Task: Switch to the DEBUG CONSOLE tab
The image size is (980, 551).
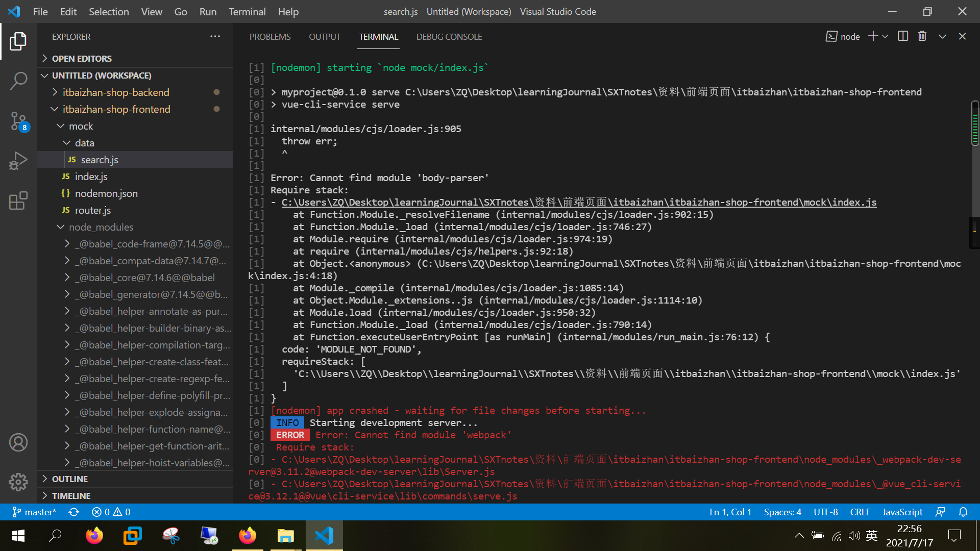Action: pyautogui.click(x=449, y=37)
